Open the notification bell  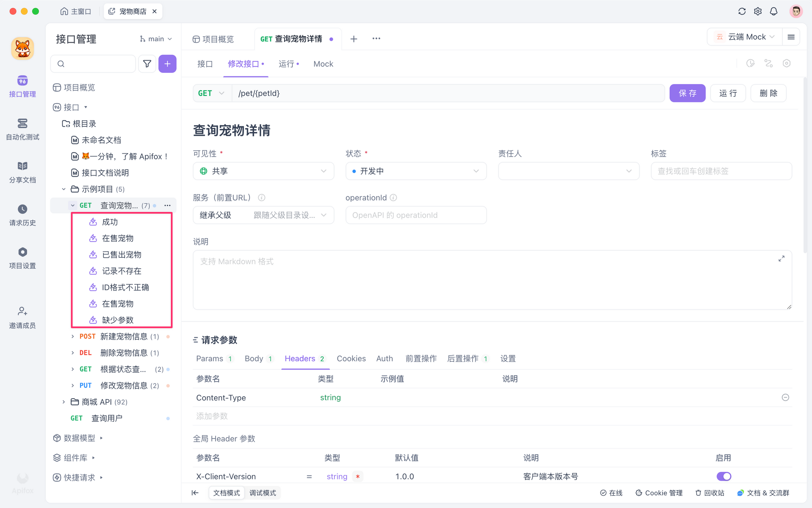click(x=773, y=11)
